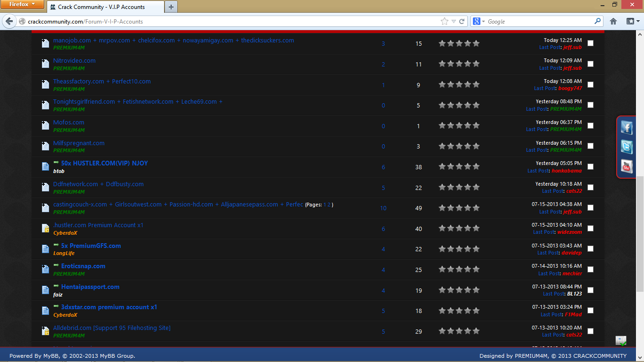Open the Facebook icon in the side panel
Viewport: 644px width, 362px height.
tap(626, 127)
